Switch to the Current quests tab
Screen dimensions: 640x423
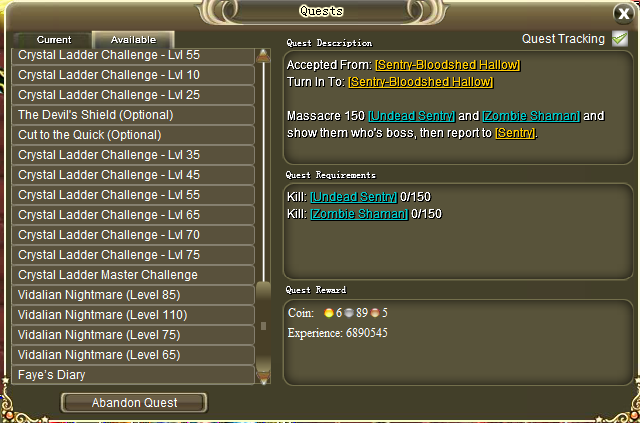click(x=53, y=40)
